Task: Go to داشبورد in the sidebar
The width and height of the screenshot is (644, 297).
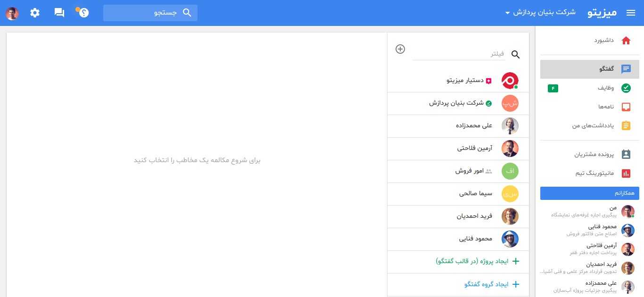Action: (590, 41)
